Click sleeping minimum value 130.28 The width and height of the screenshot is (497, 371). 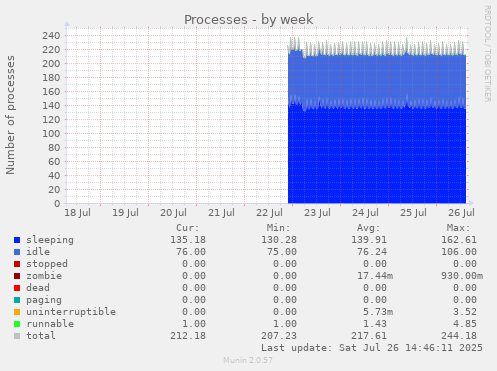[279, 240]
